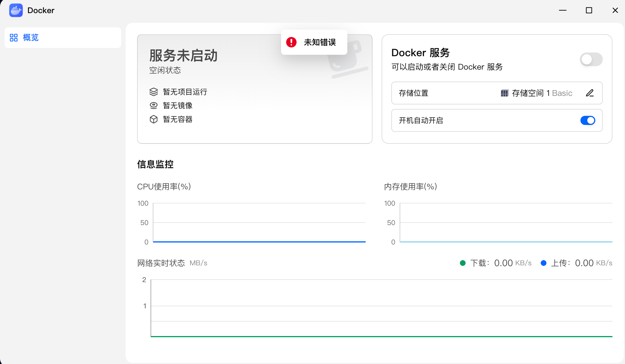Click inside the memory usage chart area
The height and width of the screenshot is (364, 625).
[x=506, y=223]
